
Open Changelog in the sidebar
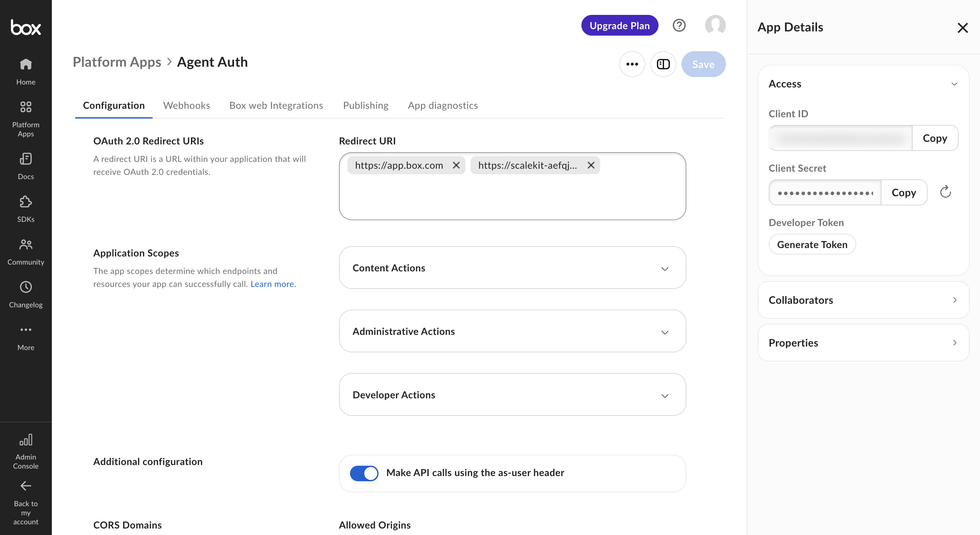pyautogui.click(x=26, y=294)
